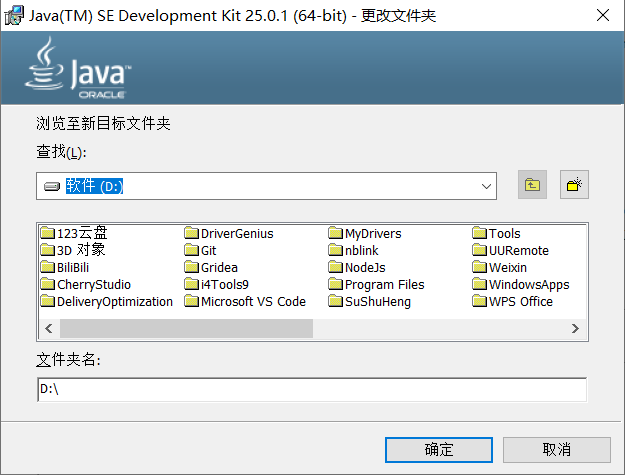Open the 查找 drive dropdown arrow
Viewport: 625px width, 475px height.
click(x=486, y=186)
